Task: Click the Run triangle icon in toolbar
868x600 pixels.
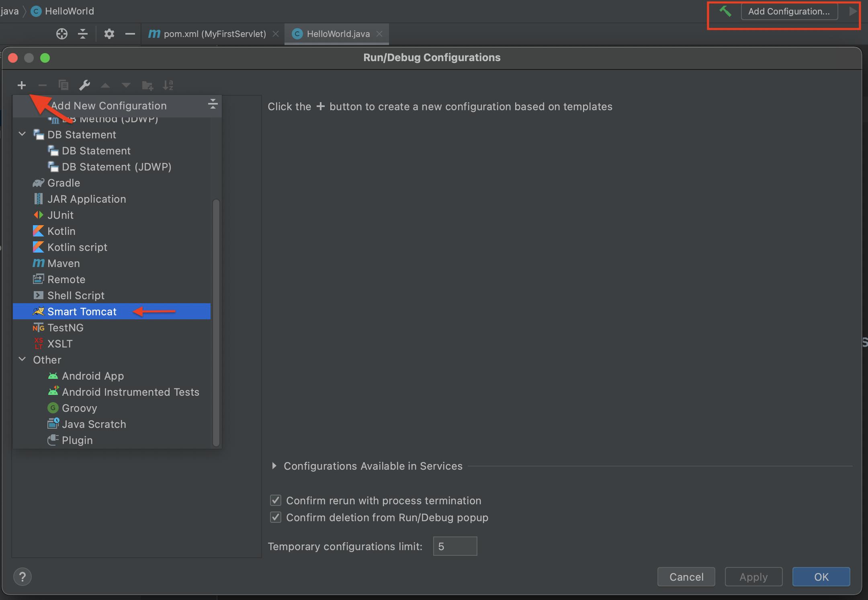Action: pyautogui.click(x=853, y=11)
